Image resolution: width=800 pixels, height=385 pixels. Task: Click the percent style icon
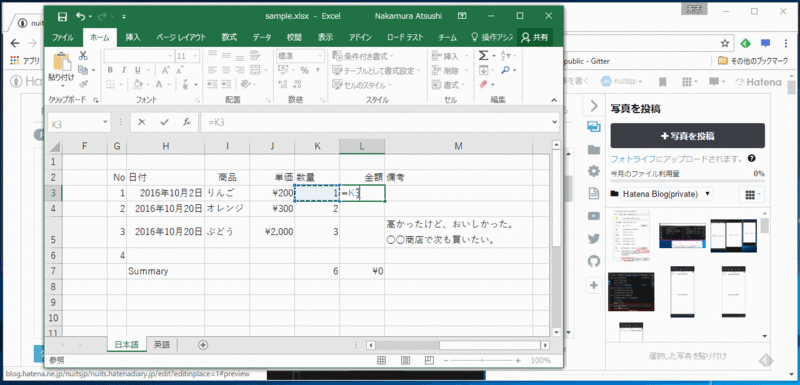305,70
